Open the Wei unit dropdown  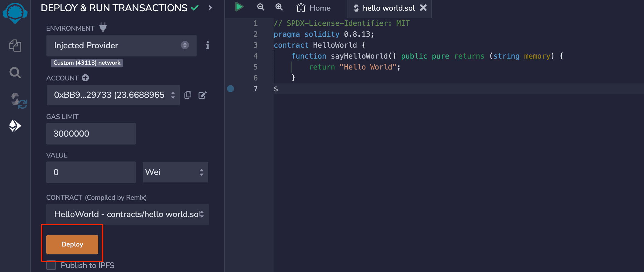pos(175,172)
